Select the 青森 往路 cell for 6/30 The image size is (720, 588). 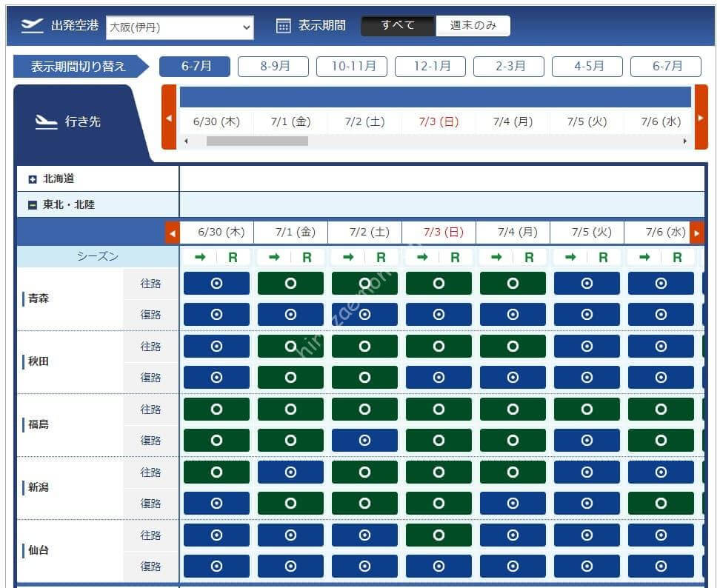pos(216,283)
